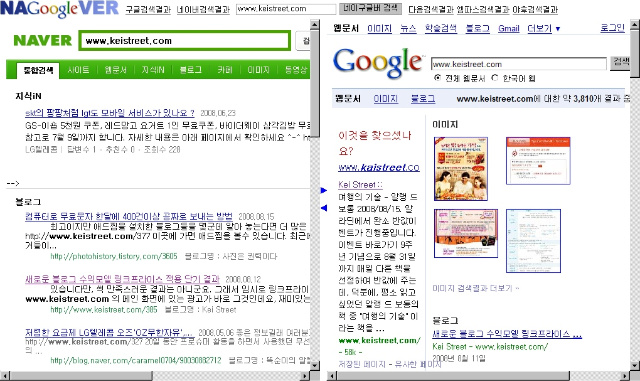Open Naver result about skt 팡팡 모바일 서비스
640x381 pixels.
[x=110, y=113]
